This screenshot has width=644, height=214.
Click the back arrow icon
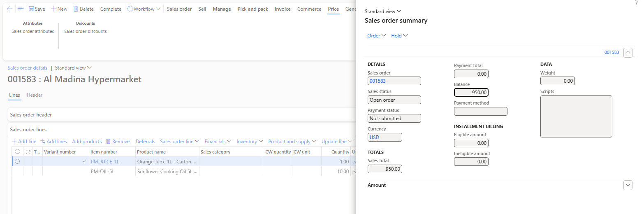10,9
